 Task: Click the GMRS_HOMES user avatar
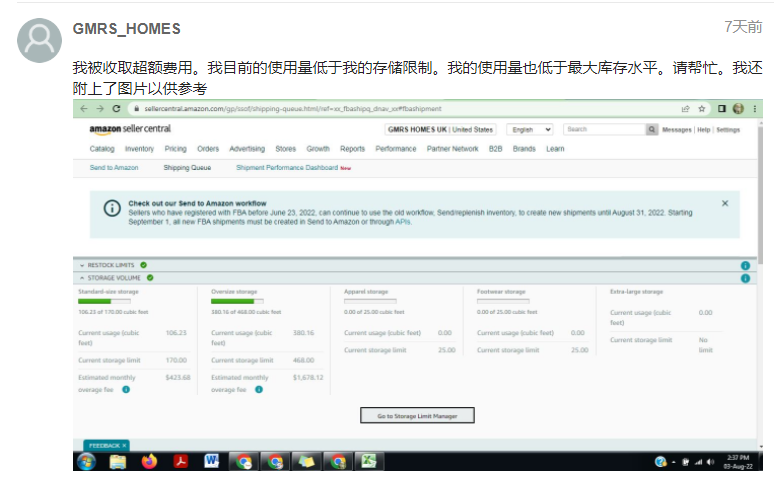[x=39, y=40]
